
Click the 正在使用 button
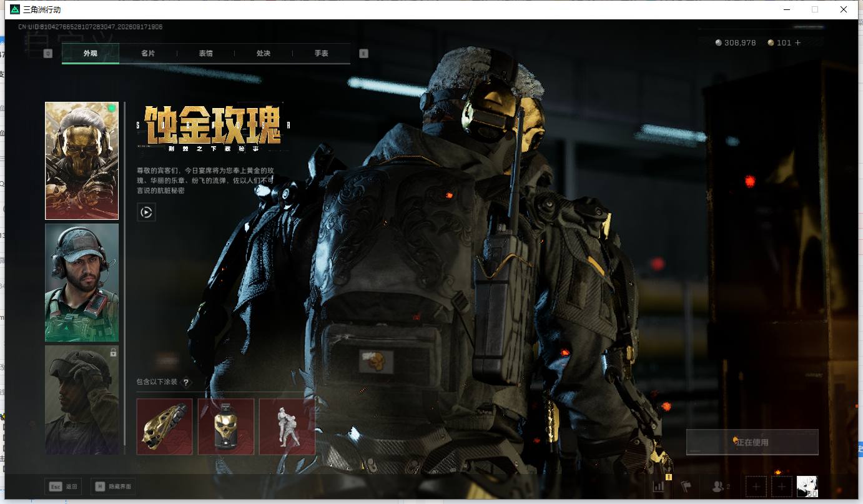[752, 442]
